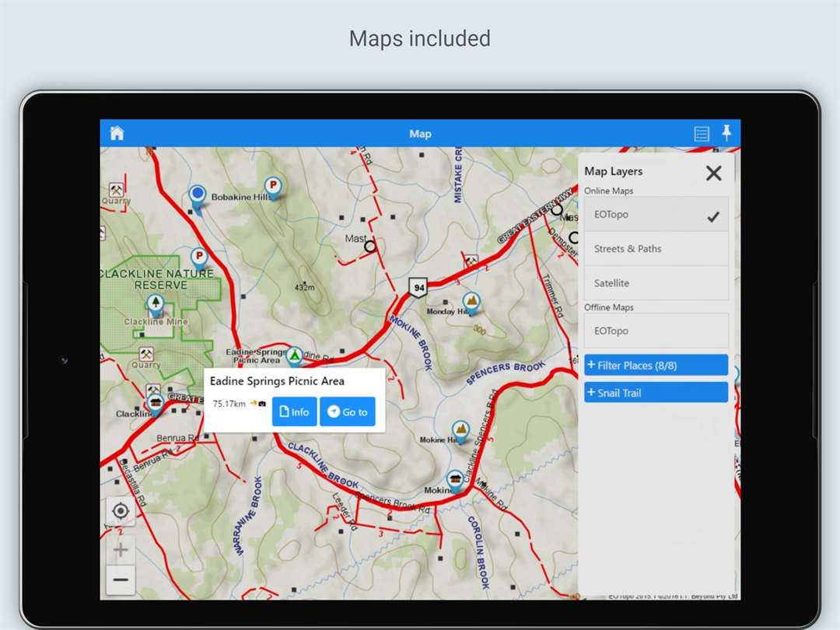The height and width of the screenshot is (630, 840).
Task: Click the CLACKLINE NATURE RESERVE label
Action: pos(157,279)
